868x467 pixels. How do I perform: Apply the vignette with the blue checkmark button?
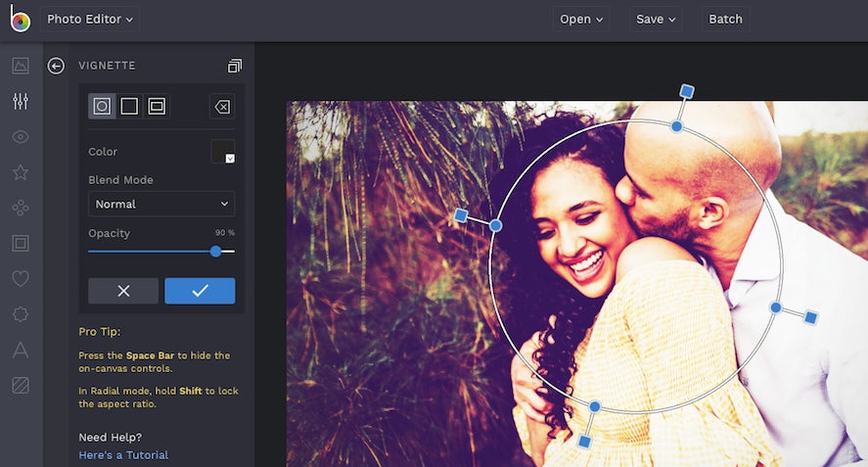tap(200, 291)
